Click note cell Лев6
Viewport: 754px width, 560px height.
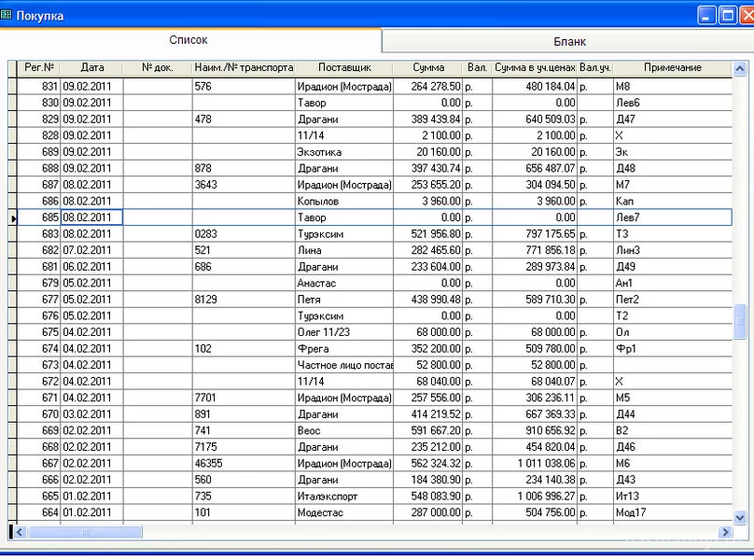click(673, 103)
